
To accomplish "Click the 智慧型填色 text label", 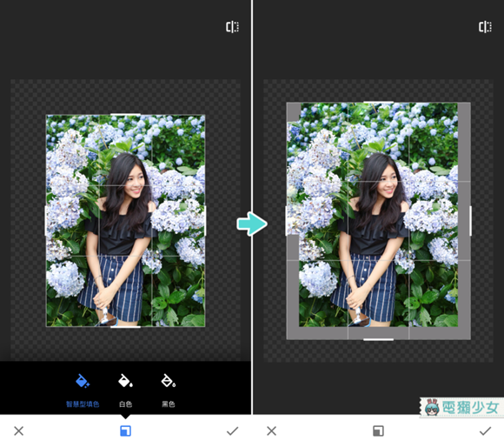I will point(83,404).
